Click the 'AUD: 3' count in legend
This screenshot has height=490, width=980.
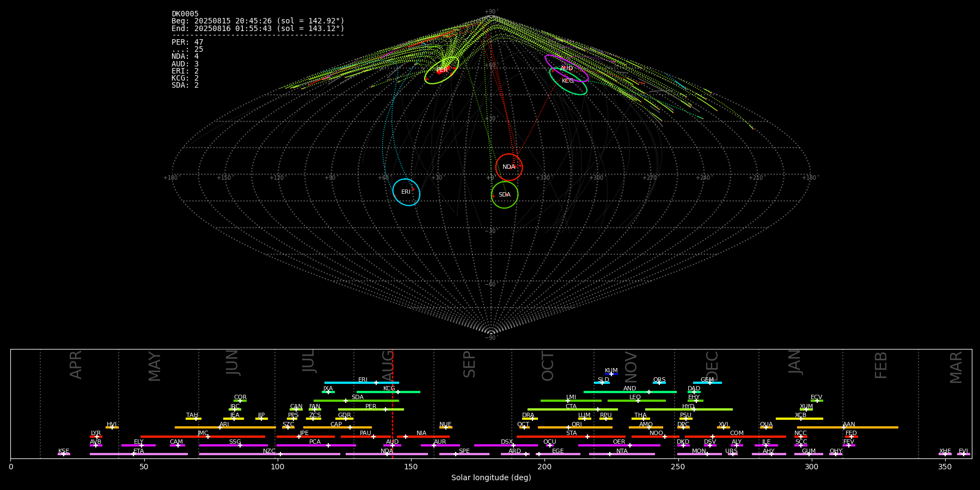[185, 64]
